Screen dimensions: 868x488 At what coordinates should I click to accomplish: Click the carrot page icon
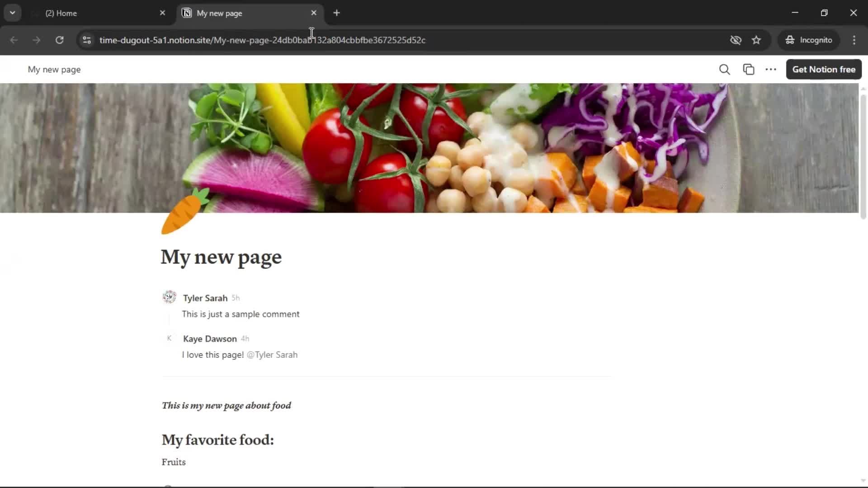184,211
